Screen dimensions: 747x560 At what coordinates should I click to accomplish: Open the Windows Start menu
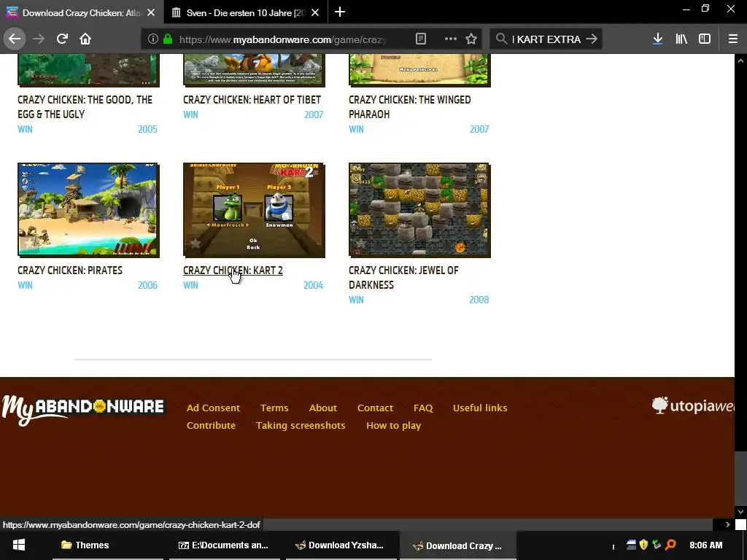pyautogui.click(x=18, y=545)
